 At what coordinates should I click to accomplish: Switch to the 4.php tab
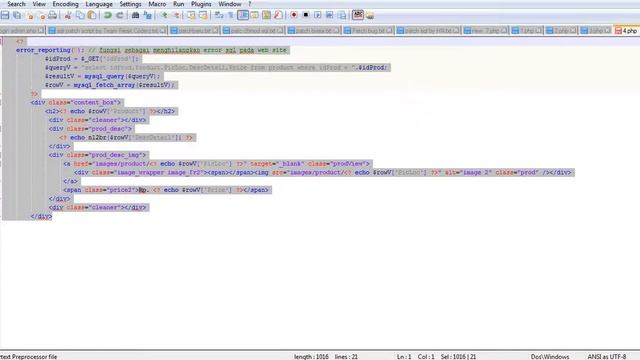[x=627, y=31]
